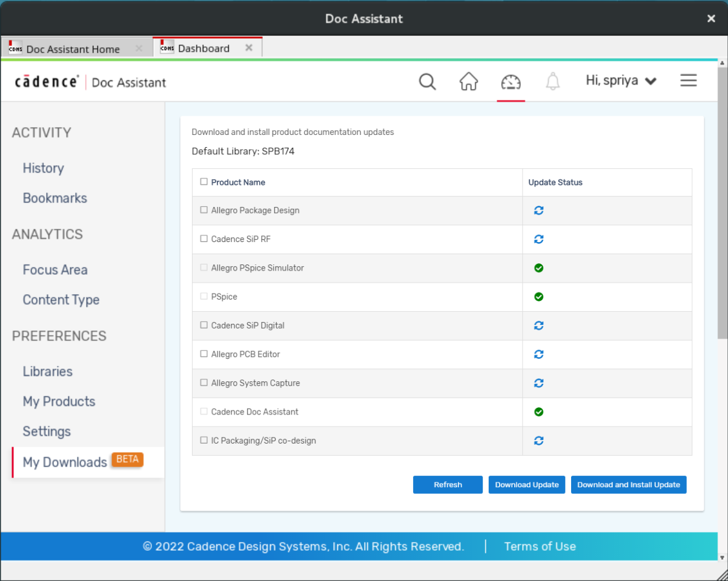
Task: Open Bookmarks in the sidebar
Action: [x=55, y=198]
